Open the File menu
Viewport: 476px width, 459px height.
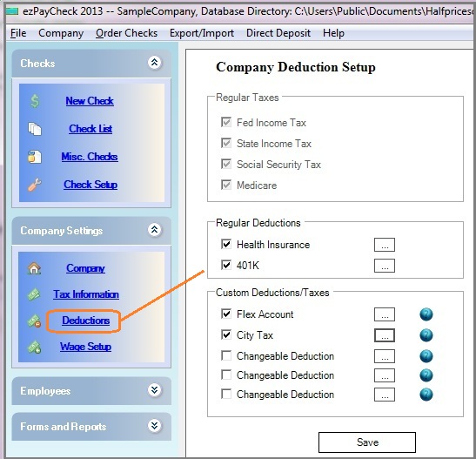point(18,33)
